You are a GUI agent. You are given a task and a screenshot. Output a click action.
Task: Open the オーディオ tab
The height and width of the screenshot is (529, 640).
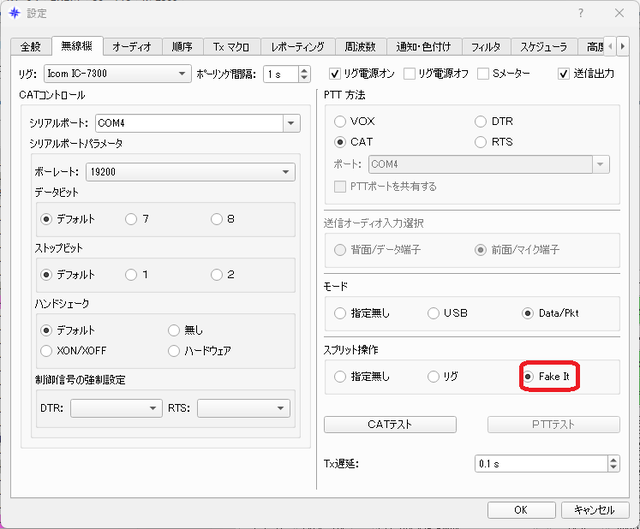click(x=132, y=47)
